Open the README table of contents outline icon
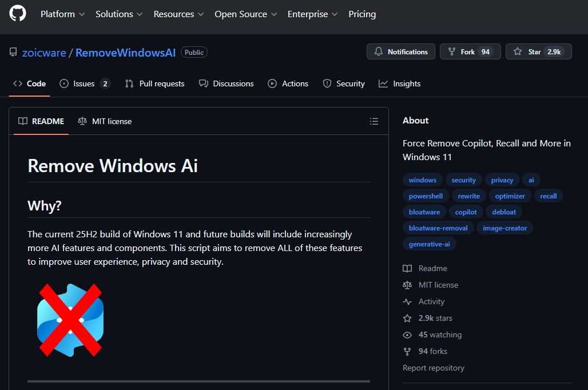The width and height of the screenshot is (588, 390). [374, 121]
